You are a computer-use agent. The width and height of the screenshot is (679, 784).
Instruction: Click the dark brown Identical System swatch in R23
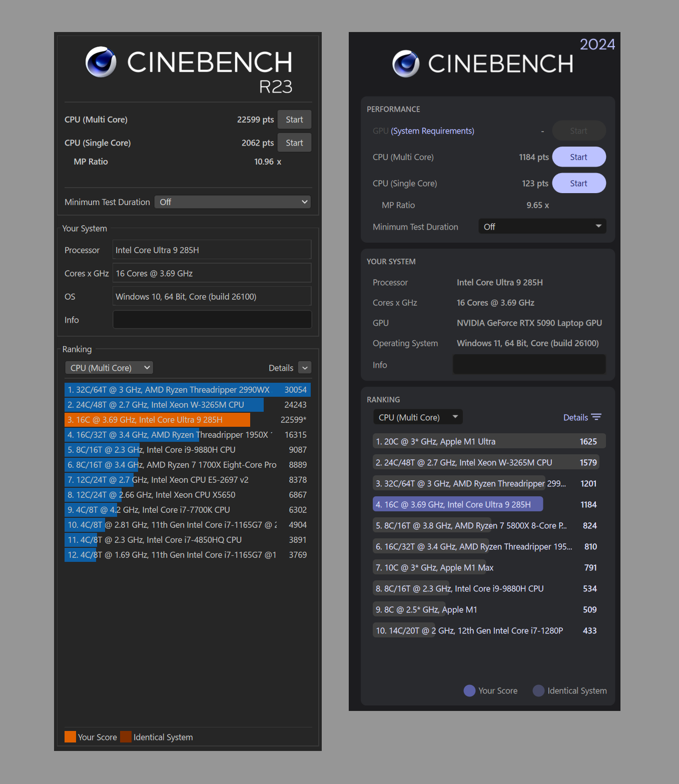pyautogui.click(x=126, y=737)
